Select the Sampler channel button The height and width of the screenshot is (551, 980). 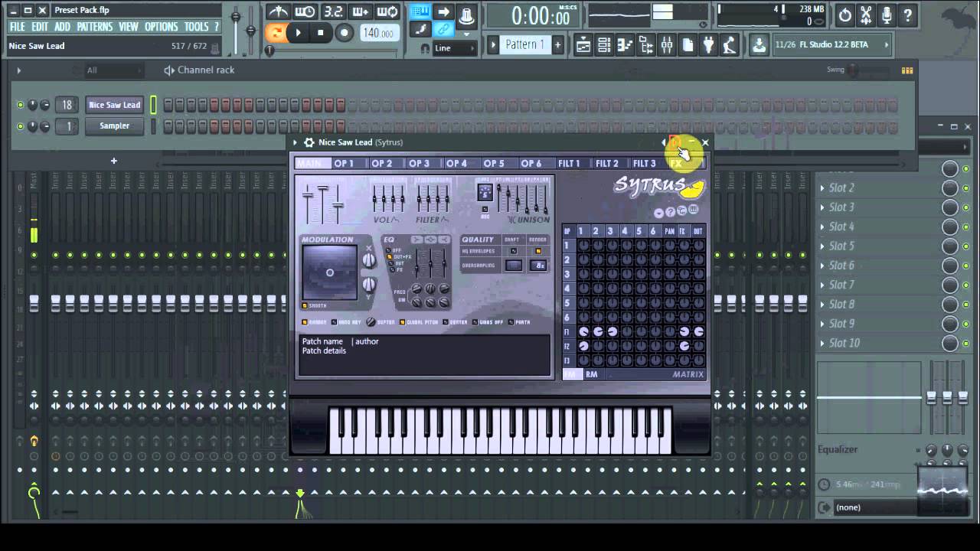115,126
